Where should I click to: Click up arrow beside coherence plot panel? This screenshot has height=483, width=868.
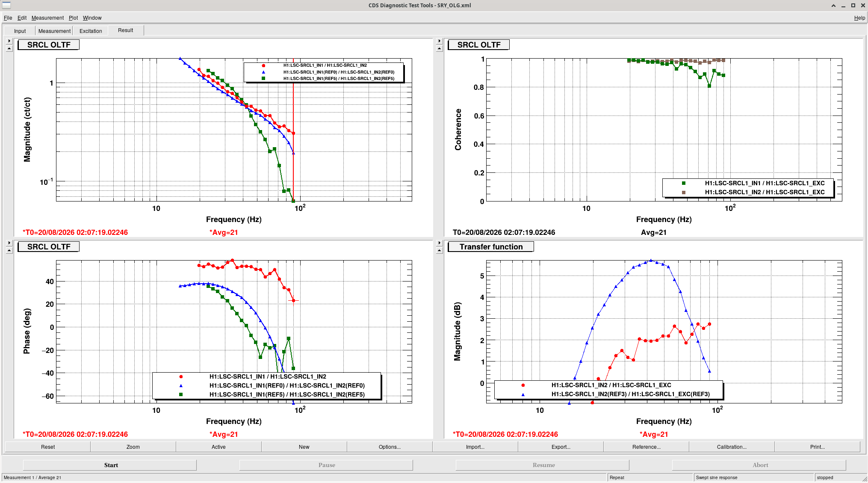[439, 48]
